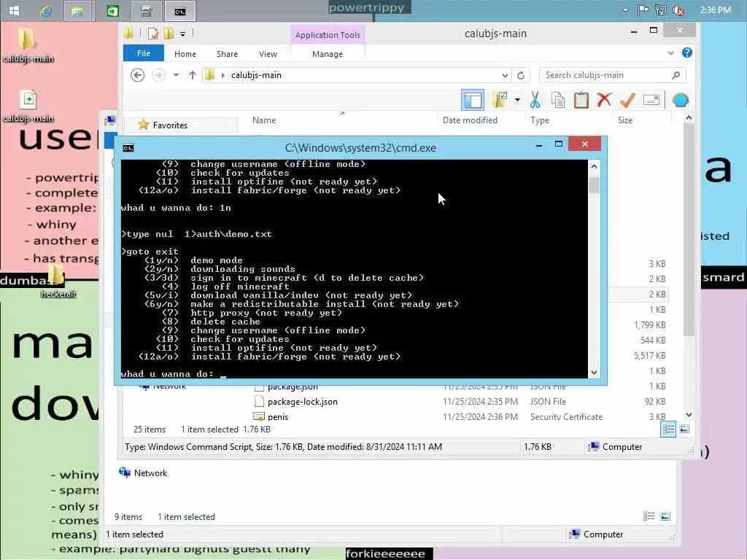Open cmd.exe system menu icon
Screen dimensions: 747x560
(128, 147)
